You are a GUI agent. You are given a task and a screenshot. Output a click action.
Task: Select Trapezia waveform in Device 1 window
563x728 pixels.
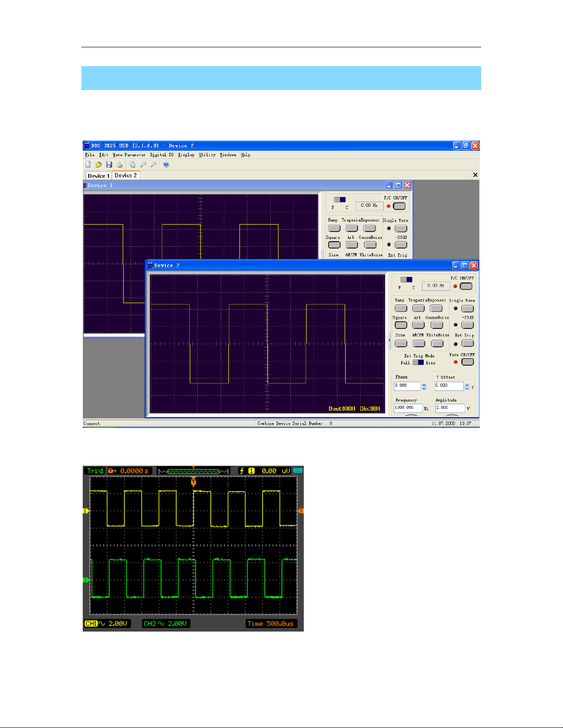pyautogui.click(x=352, y=228)
